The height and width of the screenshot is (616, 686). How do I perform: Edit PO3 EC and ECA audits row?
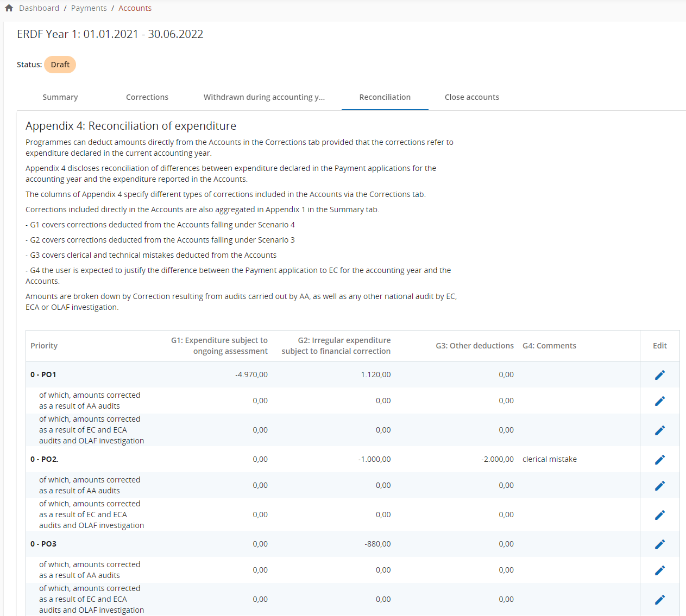click(x=659, y=600)
